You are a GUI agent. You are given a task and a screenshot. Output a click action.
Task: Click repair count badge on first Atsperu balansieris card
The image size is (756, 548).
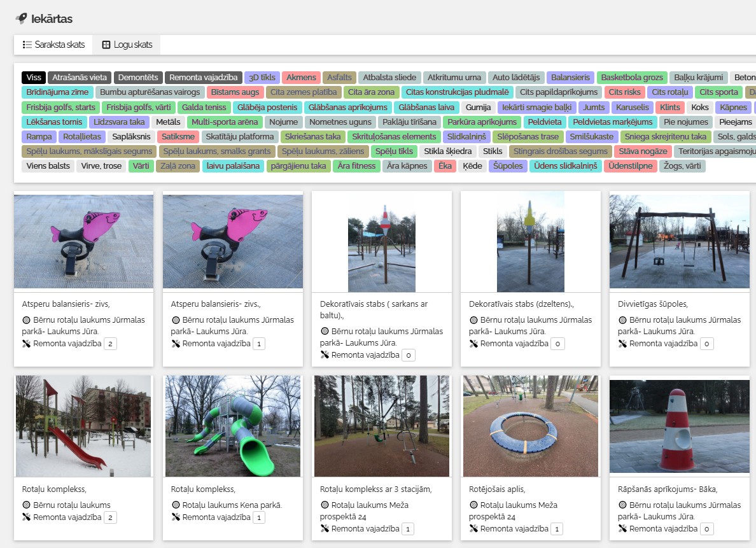(x=110, y=344)
